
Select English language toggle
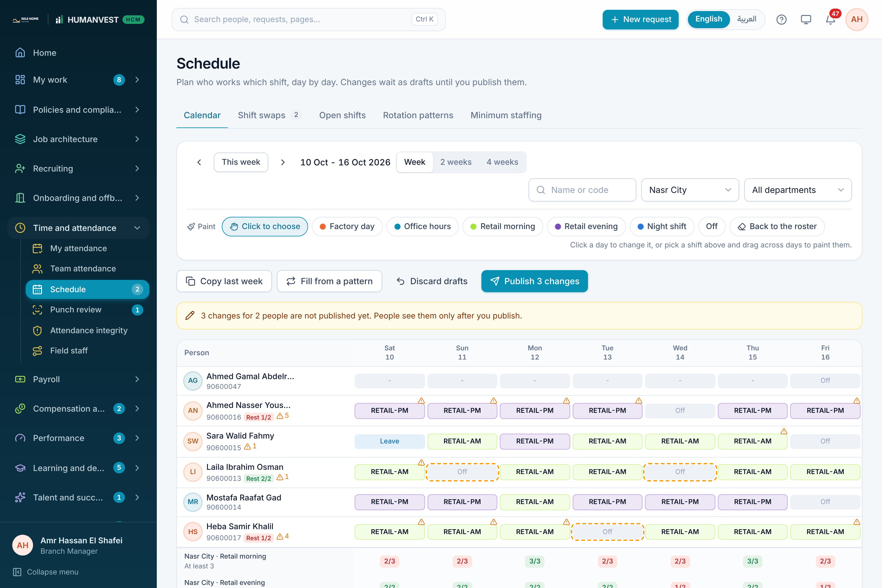tap(708, 19)
